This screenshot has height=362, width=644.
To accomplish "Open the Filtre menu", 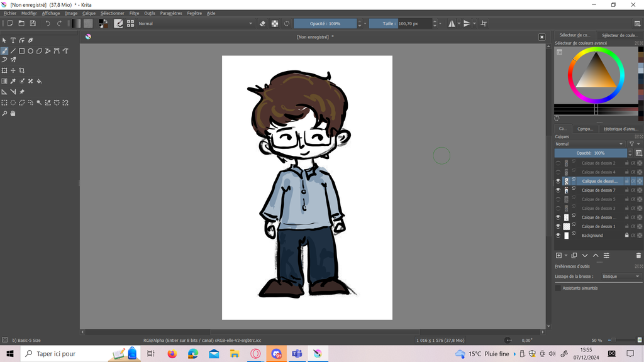I will (x=134, y=13).
